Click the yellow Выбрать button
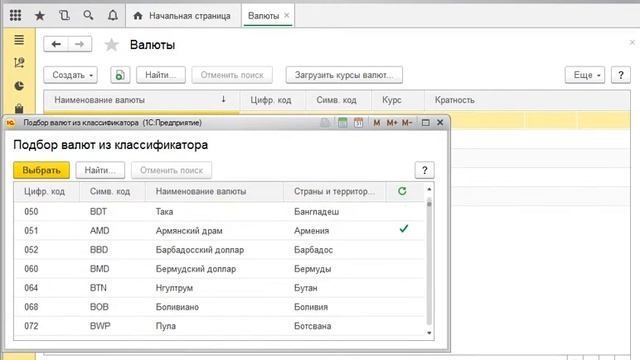The image size is (640, 360). point(41,170)
